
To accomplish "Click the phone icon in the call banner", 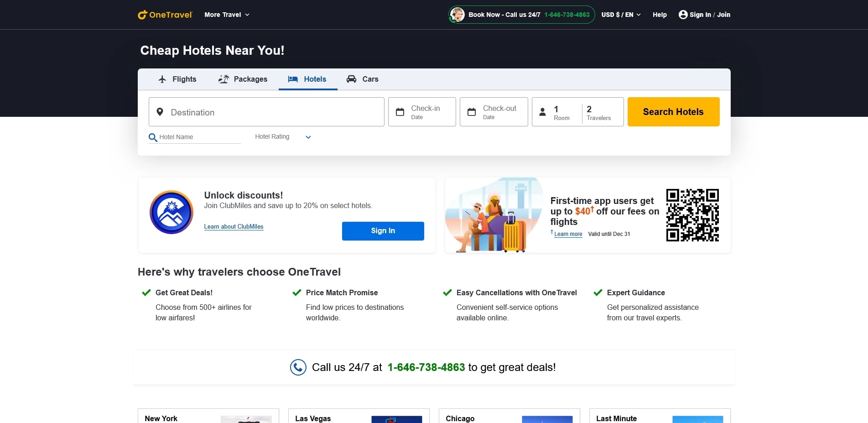I will (x=298, y=367).
